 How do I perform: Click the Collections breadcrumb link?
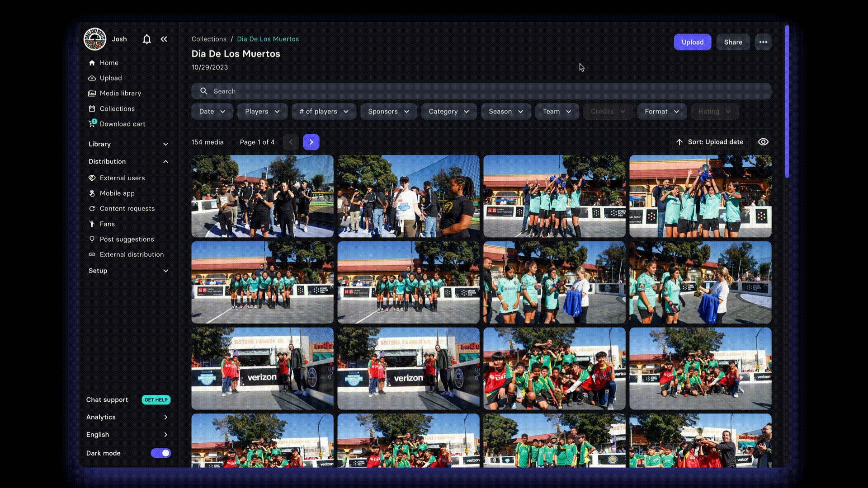click(x=208, y=39)
